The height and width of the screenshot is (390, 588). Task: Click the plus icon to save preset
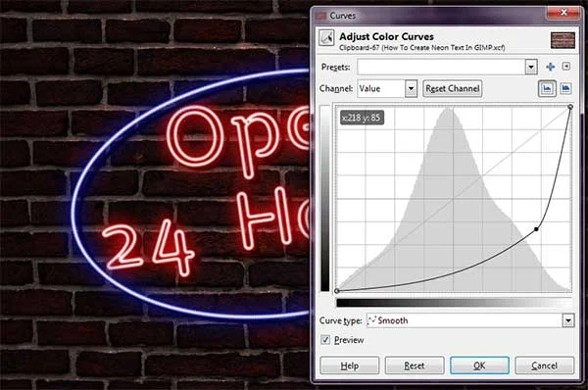point(550,67)
